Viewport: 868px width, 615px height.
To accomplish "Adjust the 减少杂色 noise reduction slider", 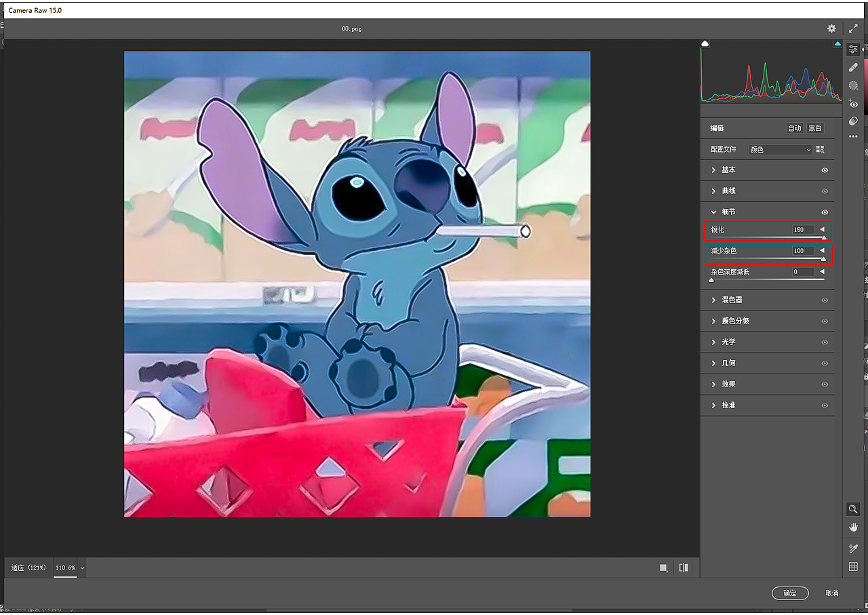I will (x=768, y=259).
